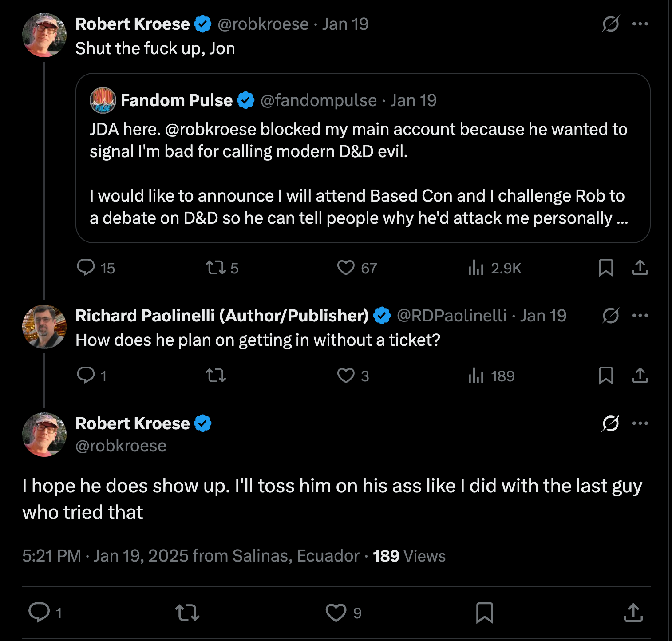Open the @robkroese handle under main post

(121, 446)
